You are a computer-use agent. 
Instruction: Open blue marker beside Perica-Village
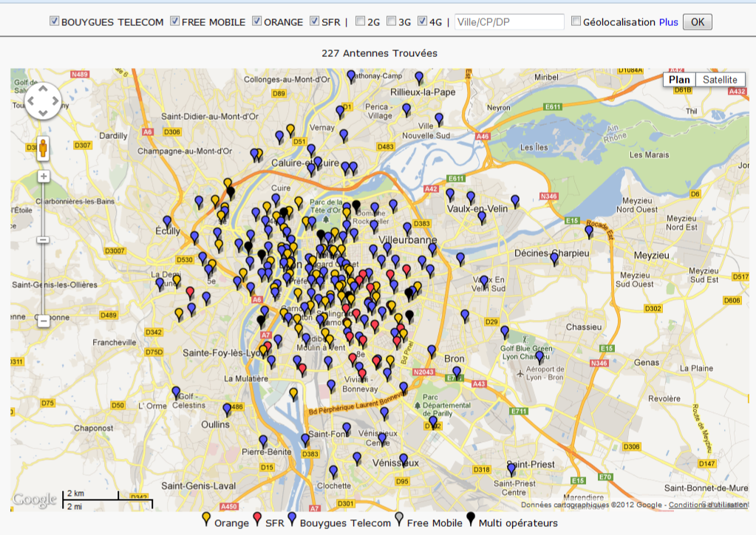[406, 109]
